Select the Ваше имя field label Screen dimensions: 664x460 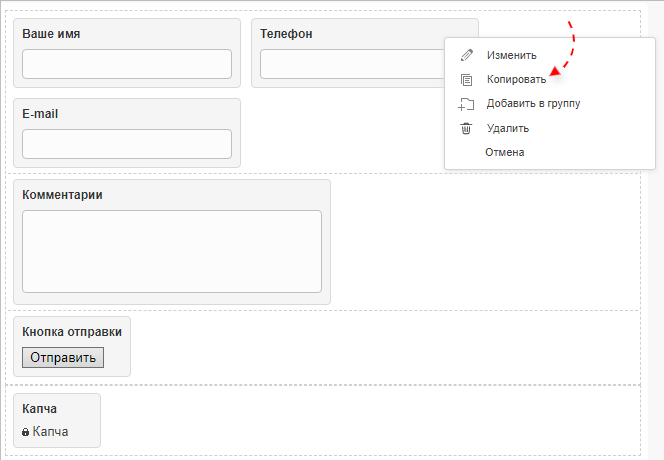[x=51, y=34]
